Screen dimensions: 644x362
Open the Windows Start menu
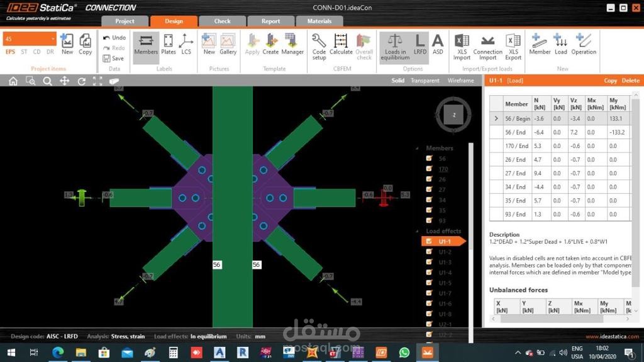click(11, 353)
